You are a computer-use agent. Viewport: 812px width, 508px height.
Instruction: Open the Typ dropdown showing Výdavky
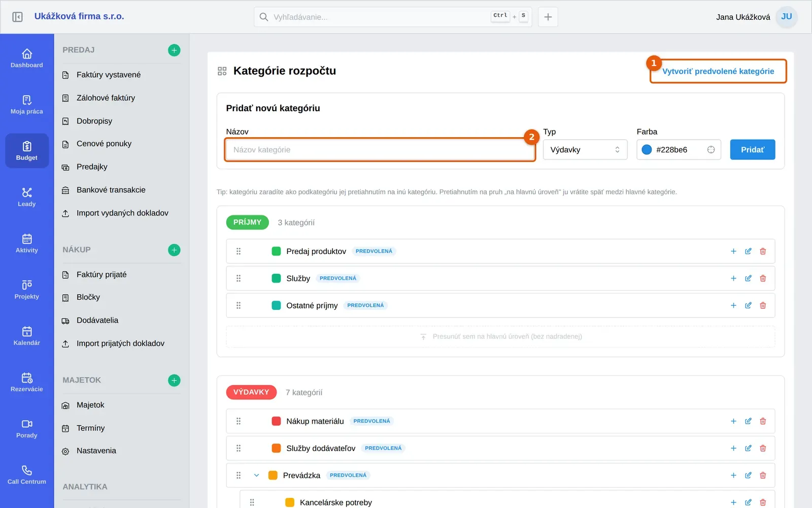[585, 150]
